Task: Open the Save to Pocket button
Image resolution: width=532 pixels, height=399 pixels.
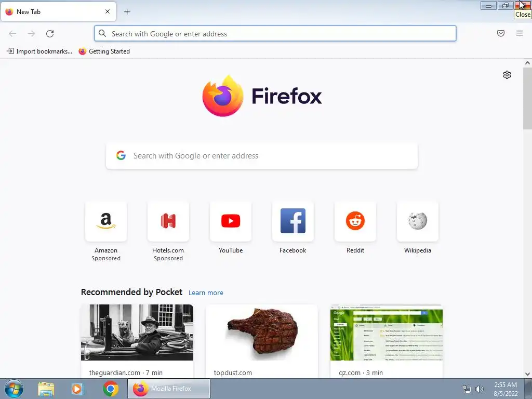Action: [501, 33]
